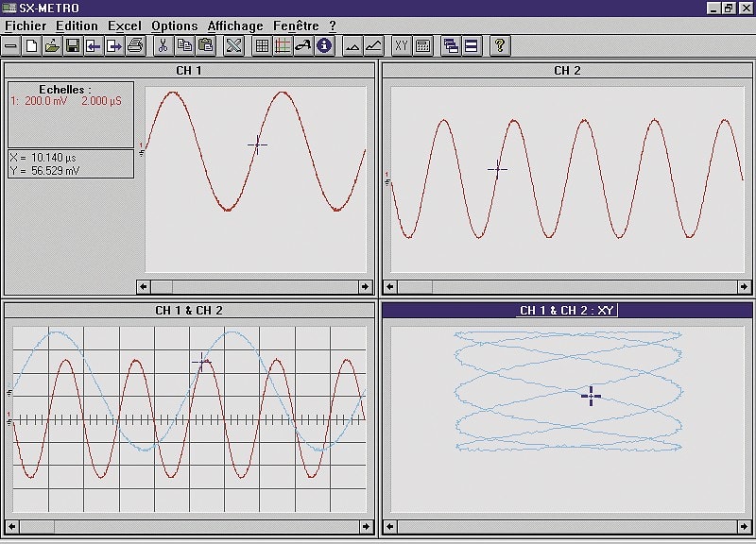Open the Fenêtre menu
Screen dimensions: 756x544
click(294, 25)
